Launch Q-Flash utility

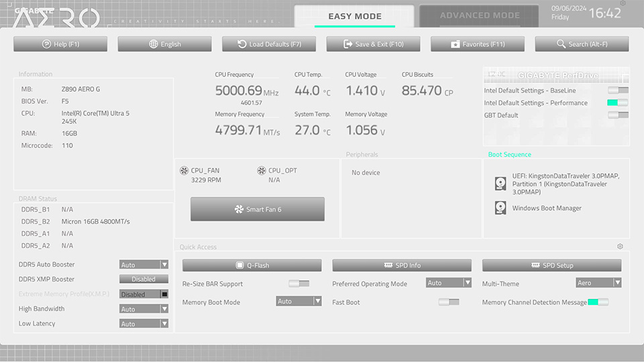tap(252, 265)
